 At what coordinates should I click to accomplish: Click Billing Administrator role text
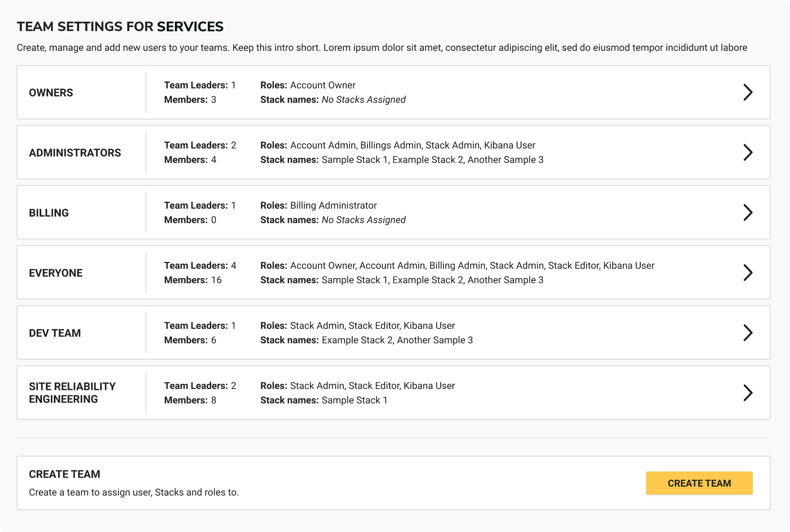point(333,205)
